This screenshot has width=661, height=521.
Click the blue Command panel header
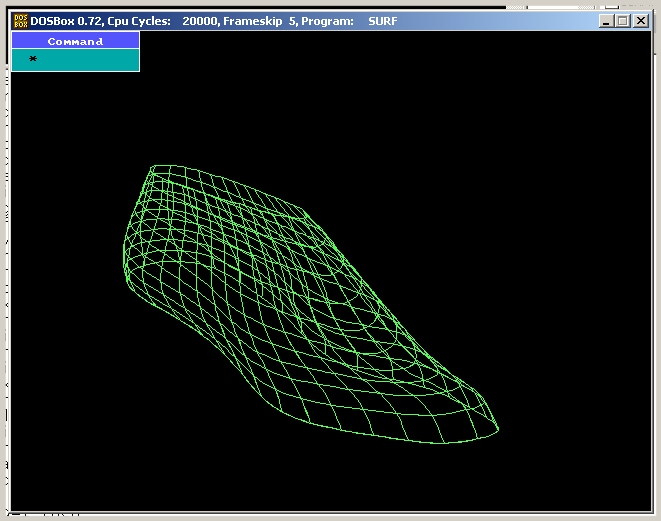click(75, 41)
